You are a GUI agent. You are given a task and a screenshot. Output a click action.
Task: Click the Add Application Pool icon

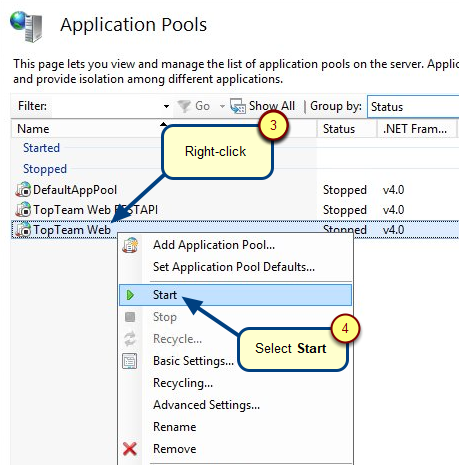click(x=130, y=245)
